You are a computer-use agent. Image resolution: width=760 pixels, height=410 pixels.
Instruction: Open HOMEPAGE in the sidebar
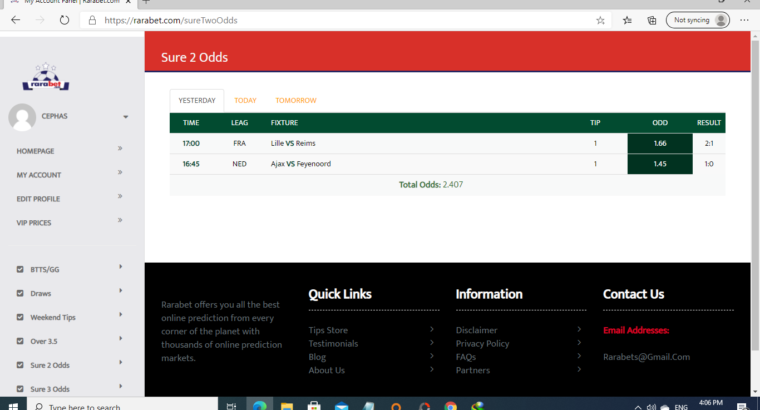35,151
